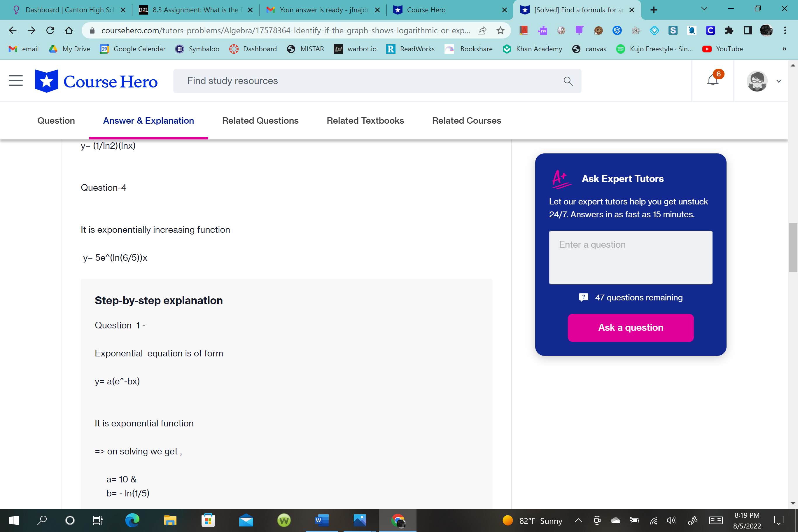Expand hidden bookmarks chevron
This screenshot has width=798, height=532.
(x=784, y=49)
